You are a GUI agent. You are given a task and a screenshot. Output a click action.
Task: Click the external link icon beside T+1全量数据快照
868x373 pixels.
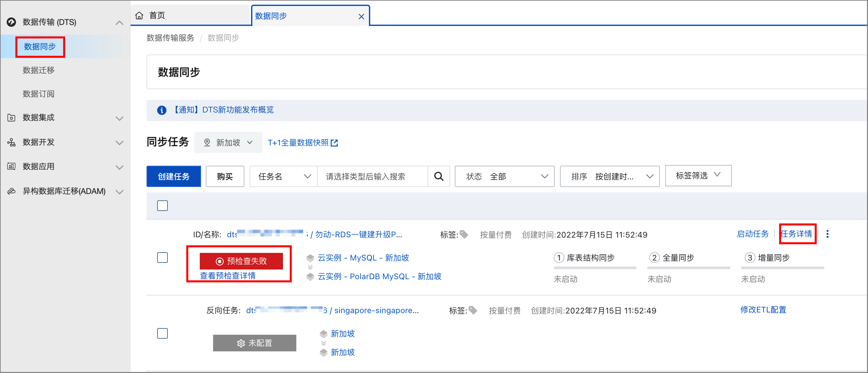pos(334,143)
